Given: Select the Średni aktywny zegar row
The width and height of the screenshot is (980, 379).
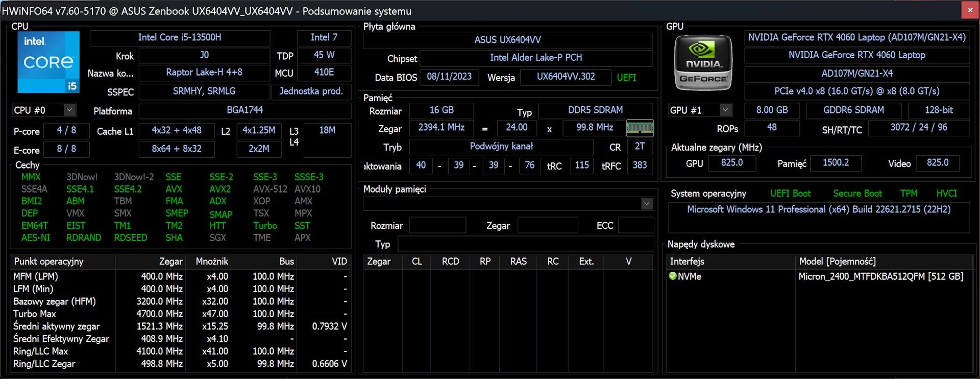Looking at the screenshot, I should 180,326.
